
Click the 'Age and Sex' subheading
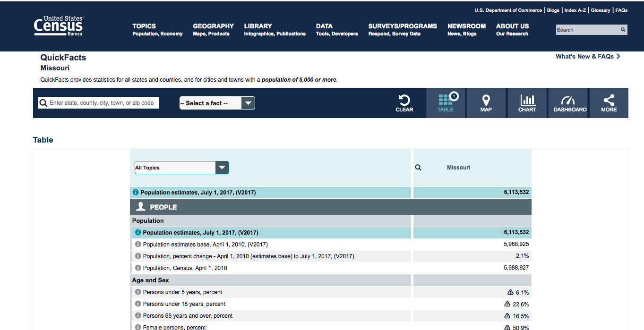tap(151, 280)
